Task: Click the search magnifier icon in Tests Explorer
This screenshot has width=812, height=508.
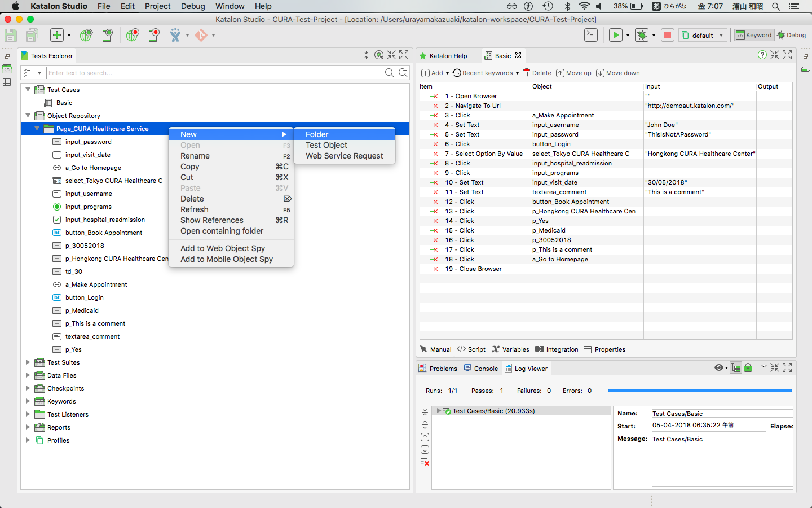Action: coord(389,73)
